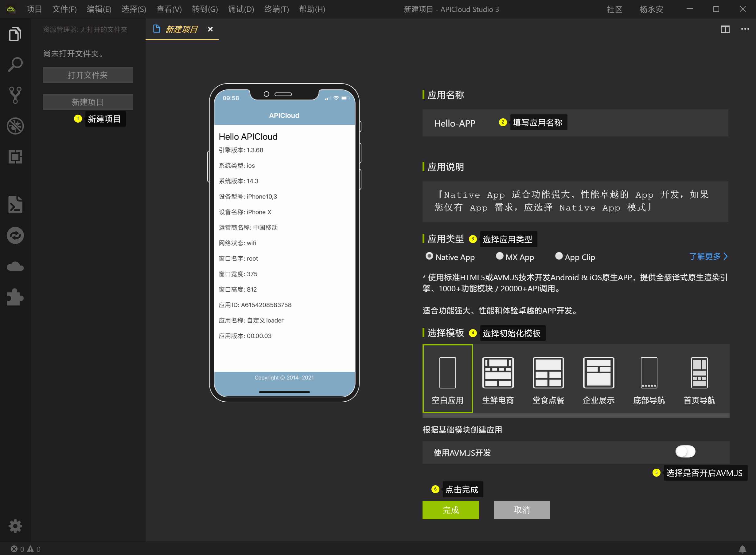Viewport: 756px width, 555px height.
Task: Click the Hello-APP application name field
Action: click(454, 123)
